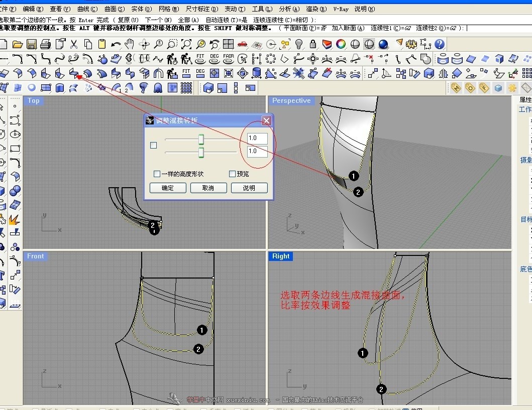Click the blue Render sphere icon

[x=383, y=44]
